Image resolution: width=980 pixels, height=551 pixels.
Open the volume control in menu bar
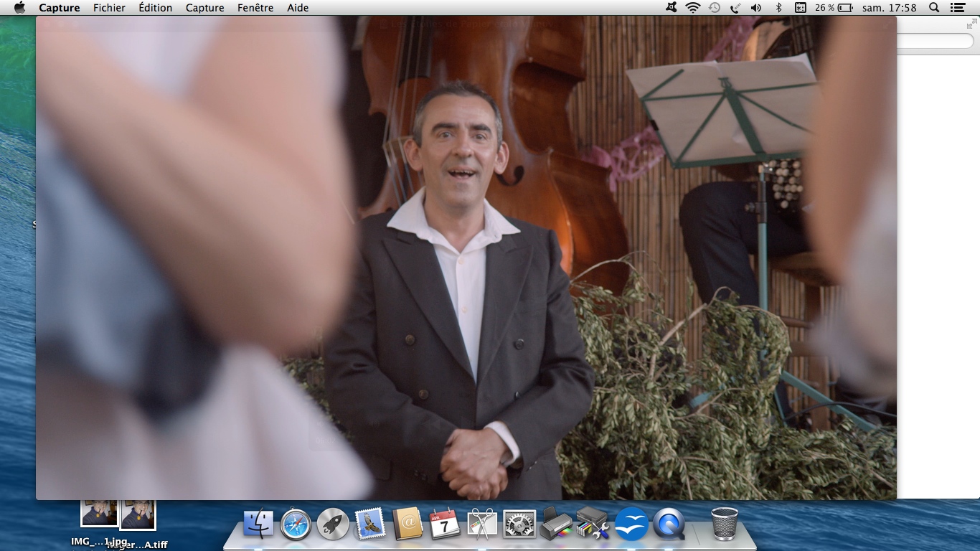click(756, 8)
